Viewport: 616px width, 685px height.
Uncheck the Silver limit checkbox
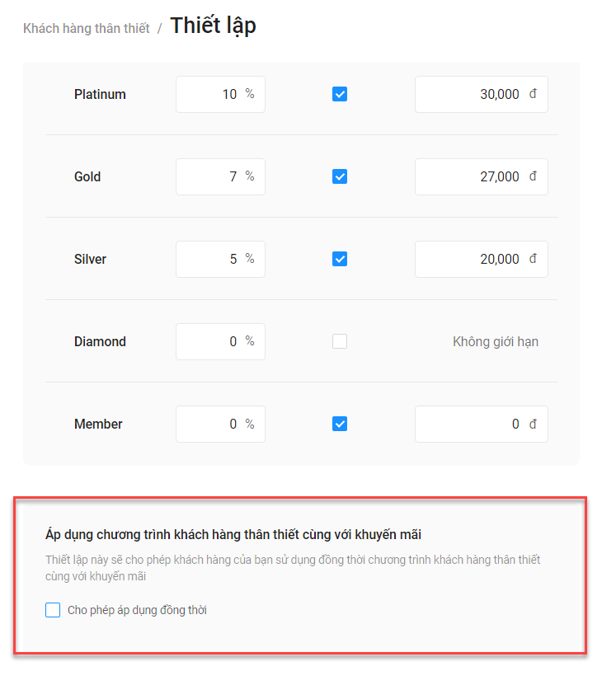pos(340,259)
